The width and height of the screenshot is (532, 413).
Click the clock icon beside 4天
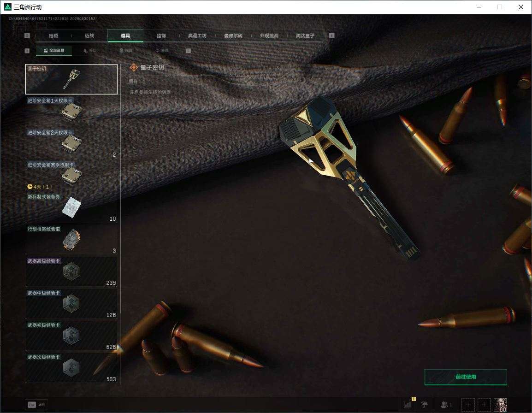tap(30, 186)
